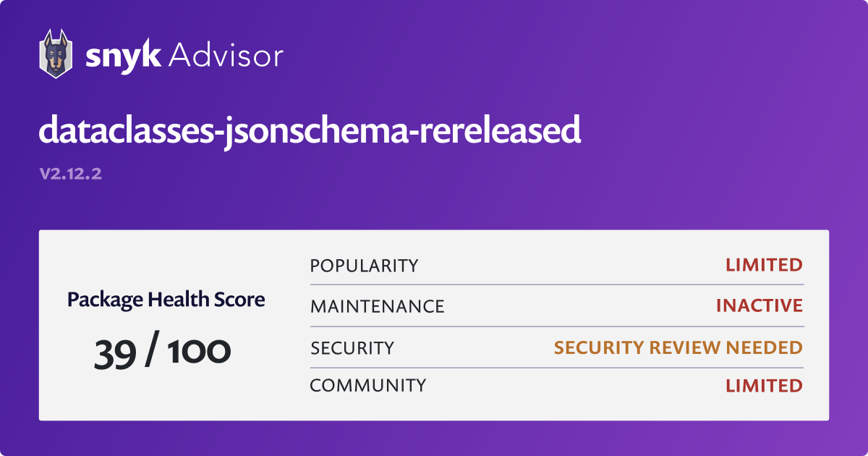
Task: Click the LIMITED status beside Popularity
Action: 764,265
